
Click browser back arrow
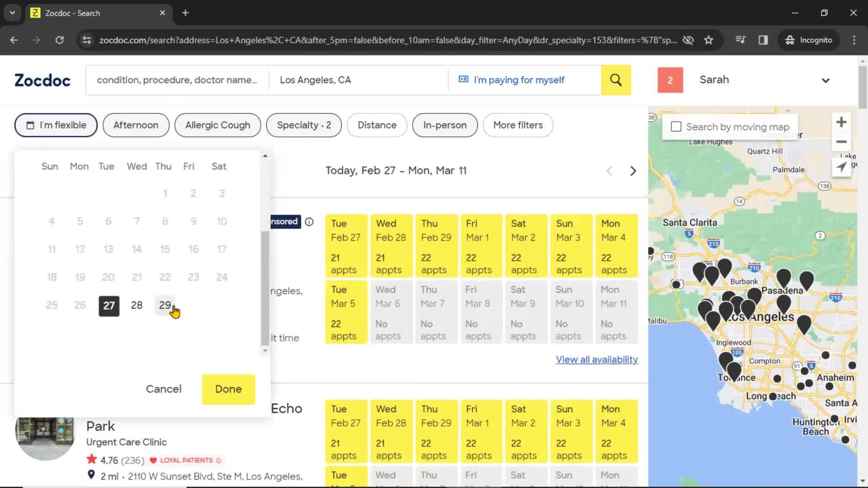(x=14, y=40)
